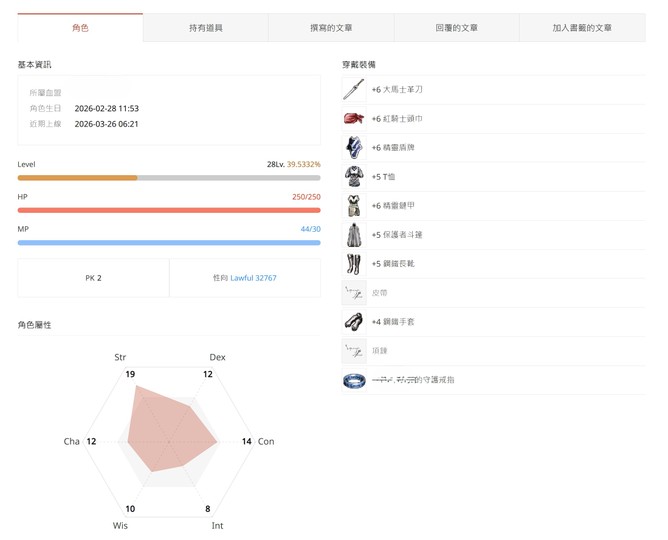668x540 pixels.
Task: Click the red 紅騎士頭巾 headband icon
Action: click(353, 119)
